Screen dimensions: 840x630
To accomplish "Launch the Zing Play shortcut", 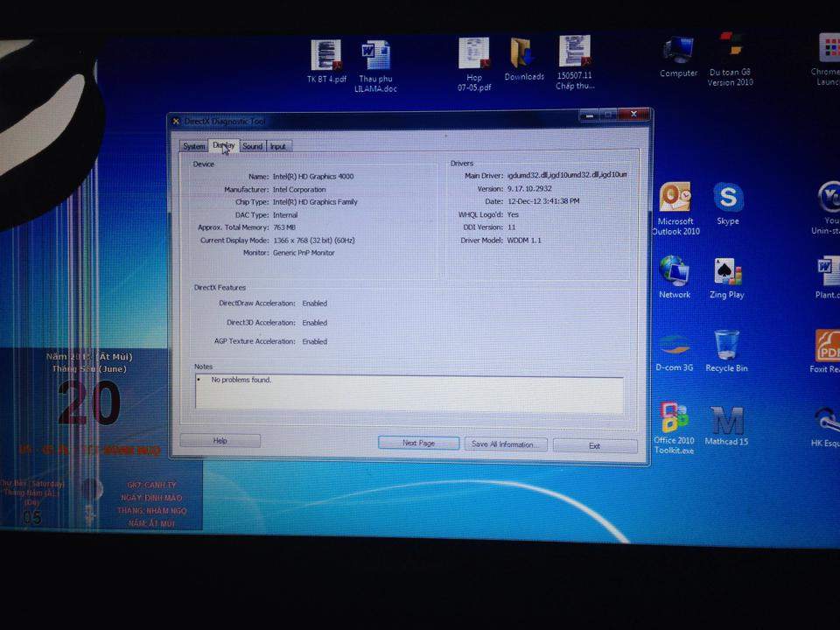I will pos(727,278).
